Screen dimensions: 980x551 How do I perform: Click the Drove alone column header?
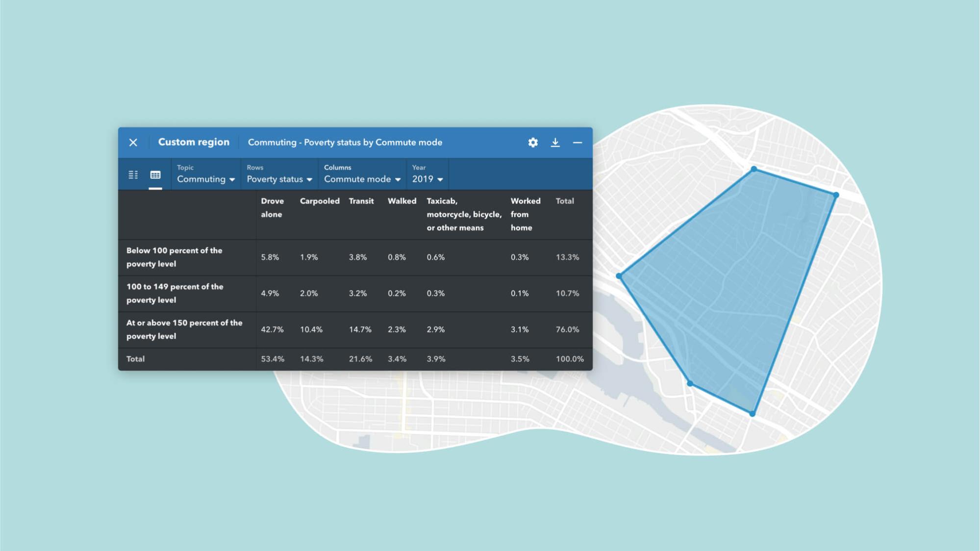click(x=272, y=208)
